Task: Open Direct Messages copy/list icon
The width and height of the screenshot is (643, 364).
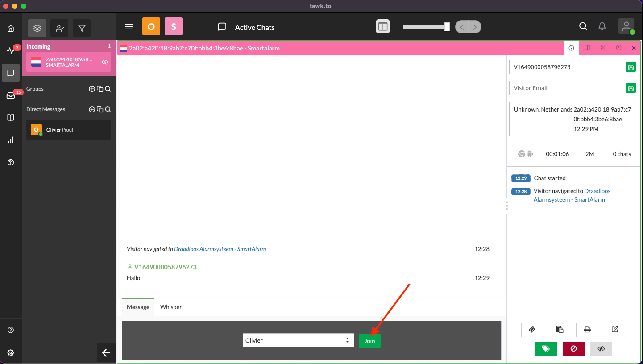Action: coord(100,109)
